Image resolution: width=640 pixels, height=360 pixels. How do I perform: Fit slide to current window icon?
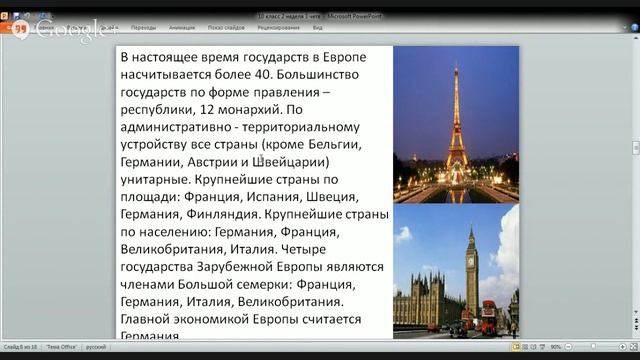633,347
